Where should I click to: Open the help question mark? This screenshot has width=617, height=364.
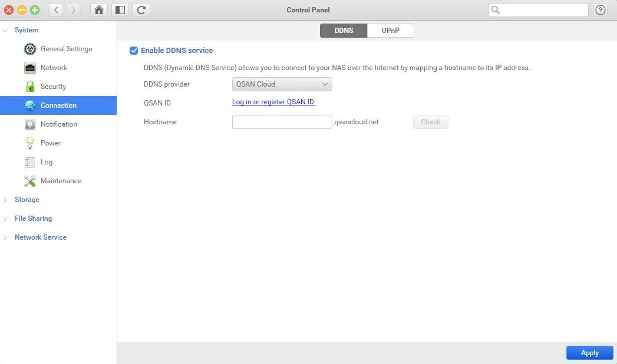pyautogui.click(x=600, y=10)
